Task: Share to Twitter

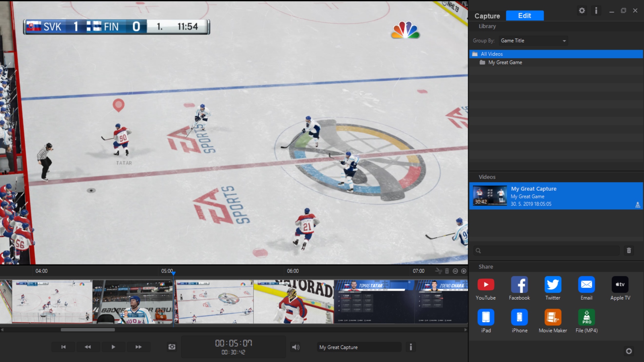Action: click(553, 288)
